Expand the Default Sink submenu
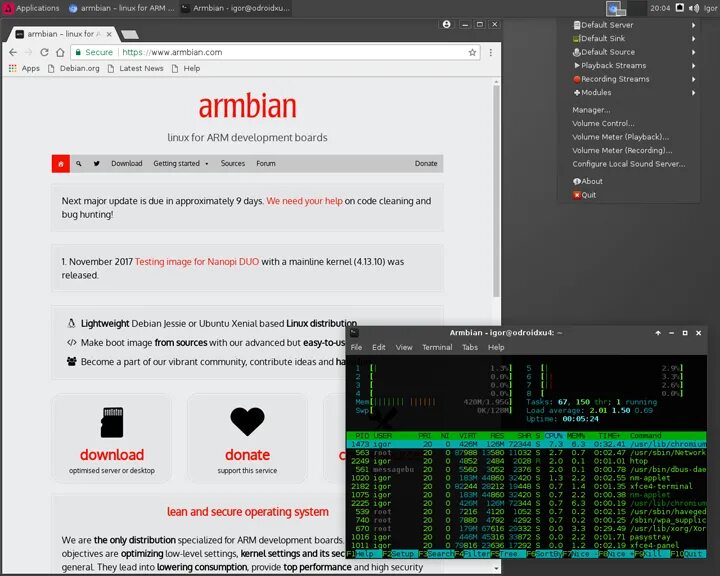720x576 pixels. coord(629,39)
